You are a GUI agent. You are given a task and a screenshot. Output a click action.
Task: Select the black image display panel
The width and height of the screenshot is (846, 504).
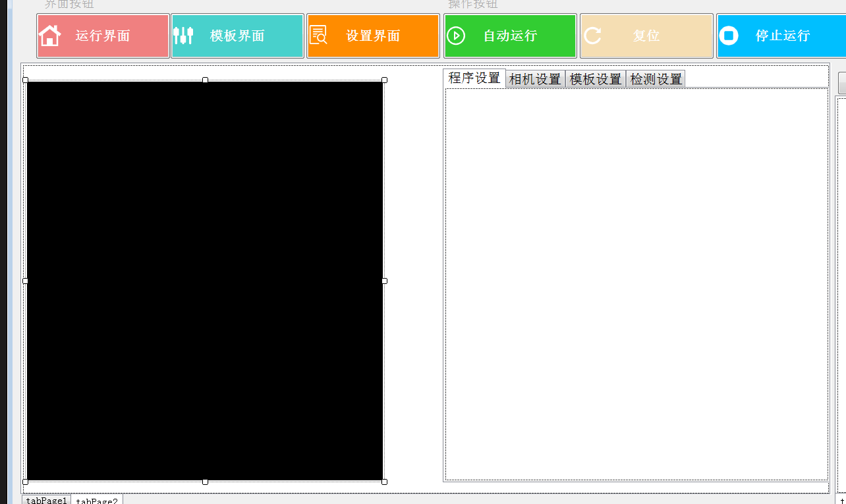coord(205,281)
